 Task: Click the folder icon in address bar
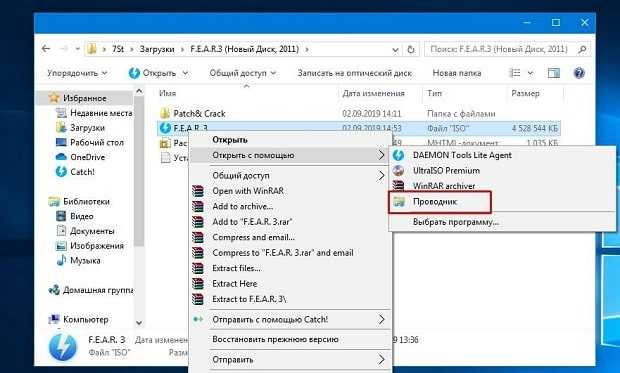(x=92, y=49)
